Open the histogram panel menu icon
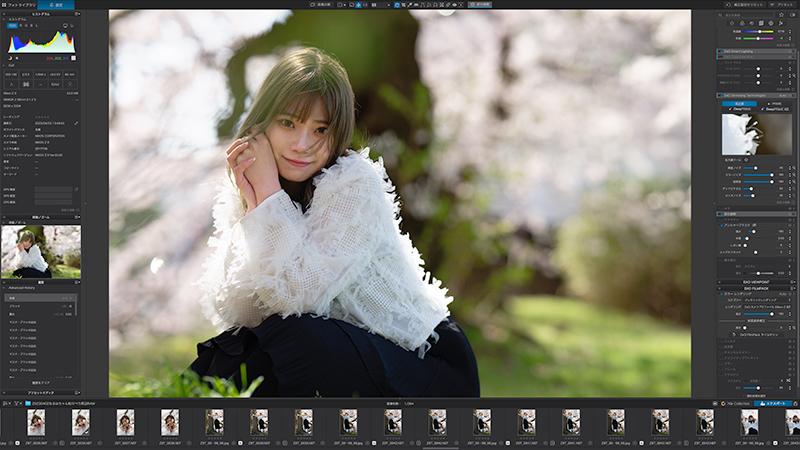 point(77,14)
